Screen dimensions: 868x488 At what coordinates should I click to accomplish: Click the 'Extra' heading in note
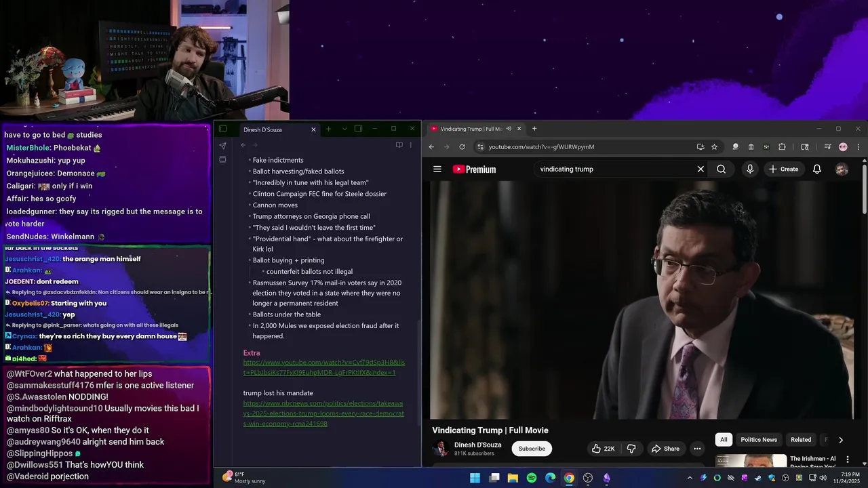[252, 353]
